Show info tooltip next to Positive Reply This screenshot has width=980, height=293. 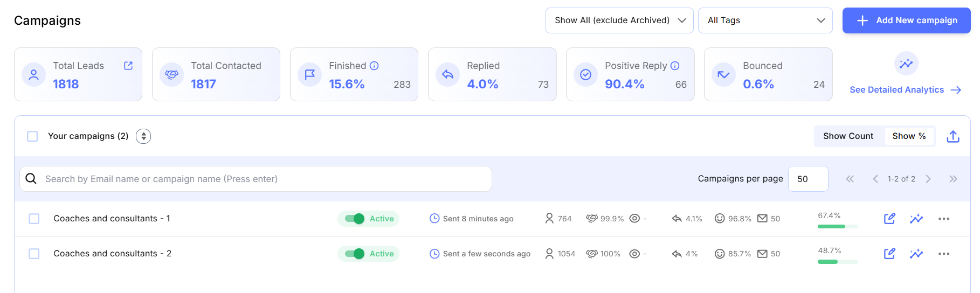(x=675, y=66)
